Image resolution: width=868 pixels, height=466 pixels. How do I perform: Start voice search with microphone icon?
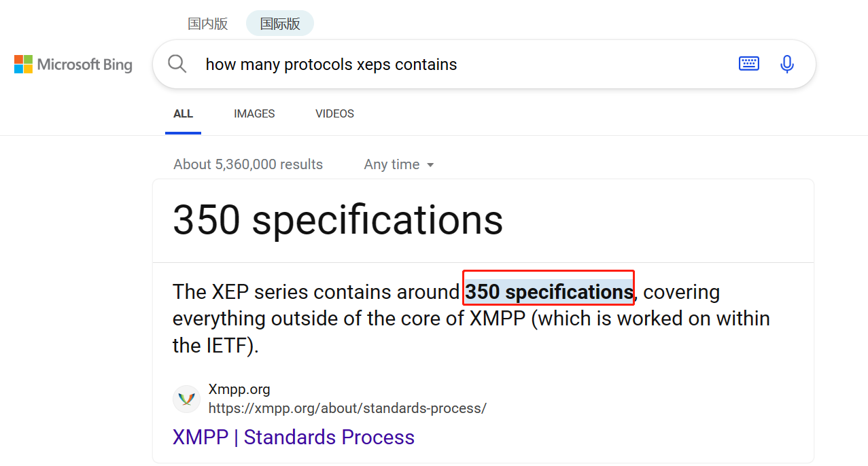point(787,64)
